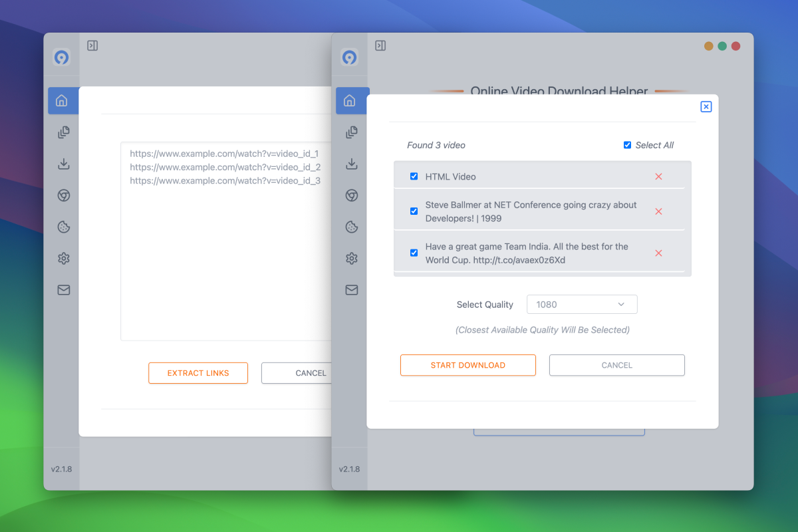Screen dimensions: 798x532
Task: Close the Found 3 video dialog
Action: (x=706, y=106)
